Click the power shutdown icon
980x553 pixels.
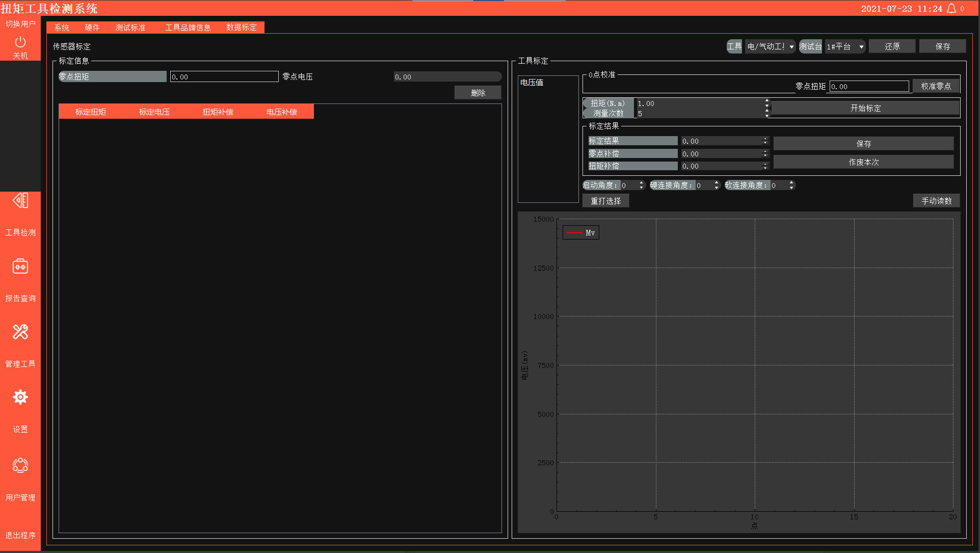coord(20,42)
